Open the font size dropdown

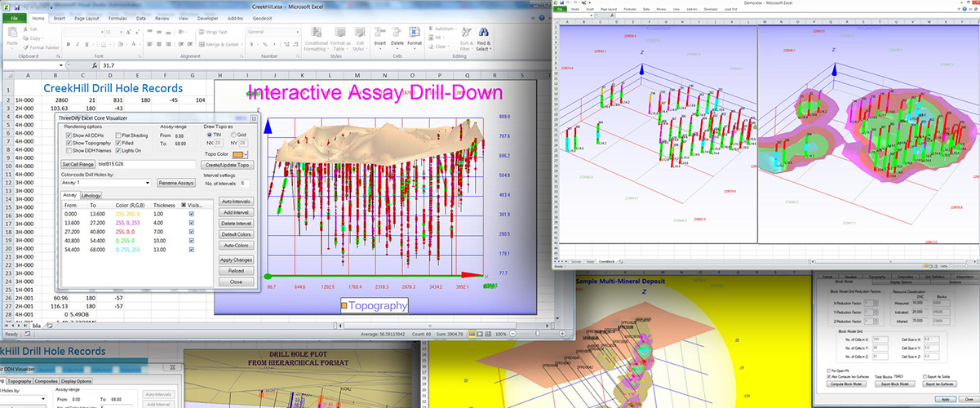[x=121, y=32]
